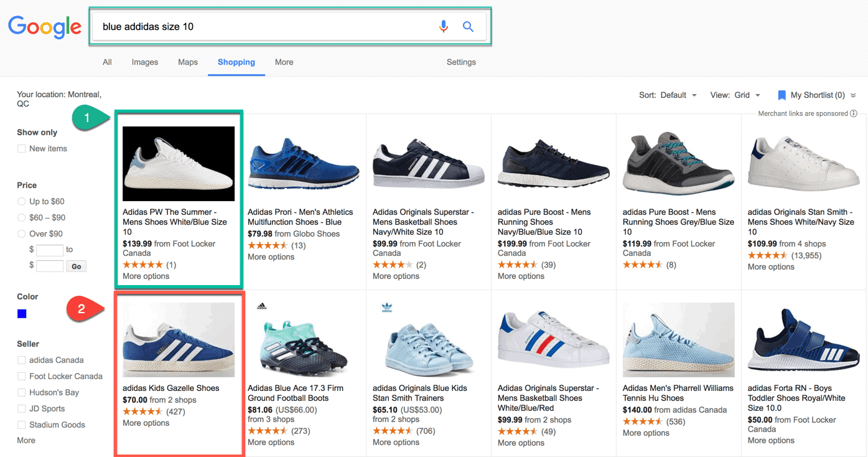
Task: Check the New items checkbox
Action: coord(22,149)
